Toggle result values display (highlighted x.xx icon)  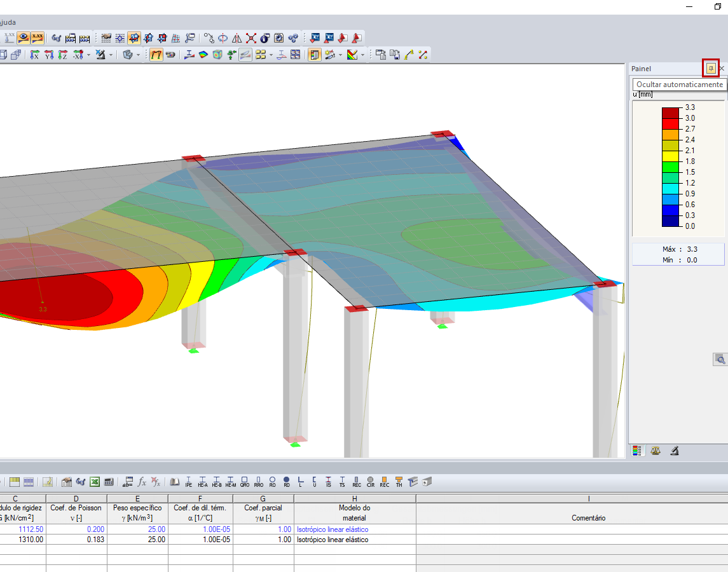(37, 38)
